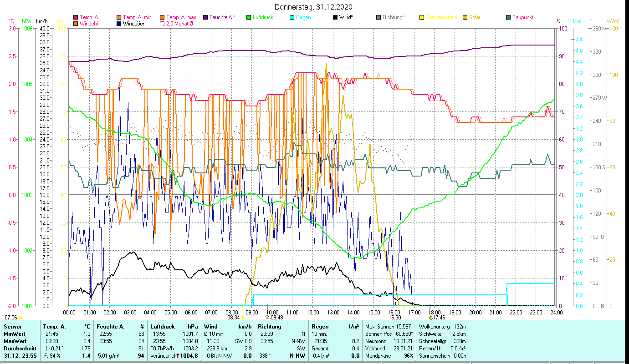Image resolution: width=629 pixels, height=364 pixels.
Task: Click the SW 8.9 maximum wind value
Action: tap(243, 341)
